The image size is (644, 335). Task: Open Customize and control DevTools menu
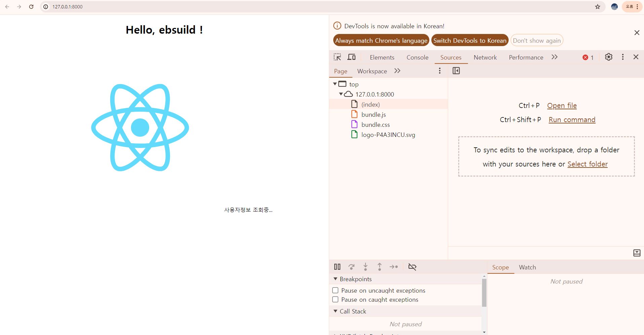[x=623, y=57]
